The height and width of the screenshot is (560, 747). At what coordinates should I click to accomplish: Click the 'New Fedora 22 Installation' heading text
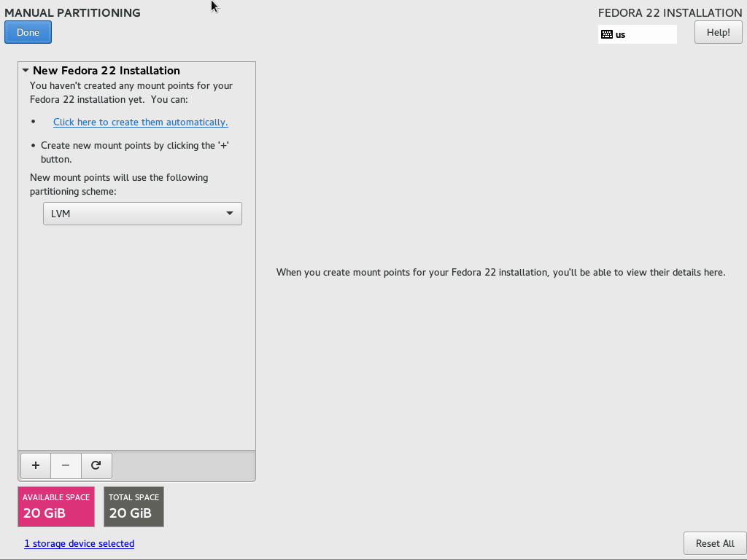point(107,71)
